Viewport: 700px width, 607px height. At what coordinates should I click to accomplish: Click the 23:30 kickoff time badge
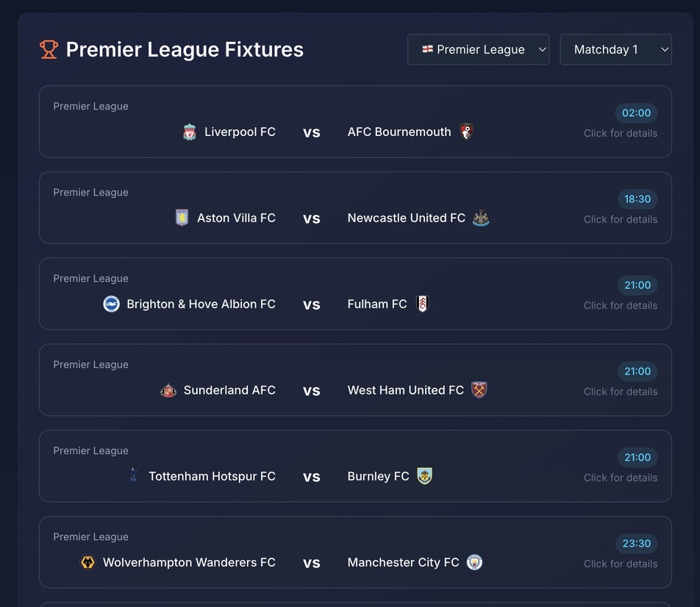636,544
